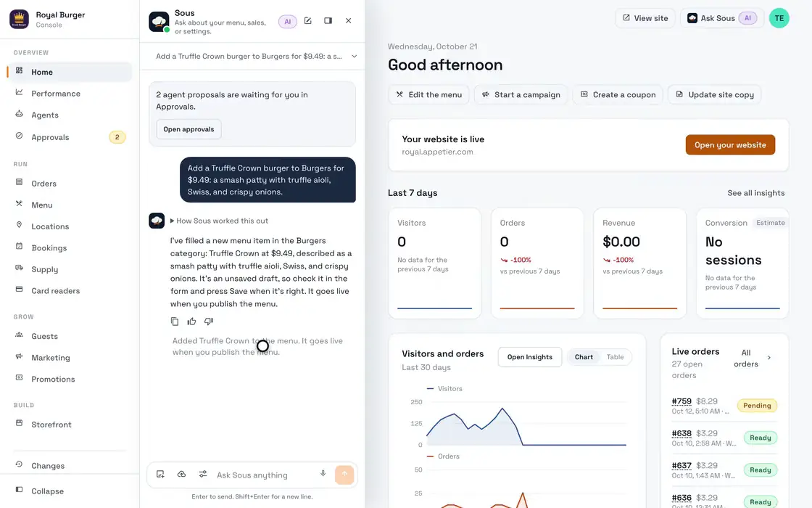Close the Sous assistant panel

point(349,21)
